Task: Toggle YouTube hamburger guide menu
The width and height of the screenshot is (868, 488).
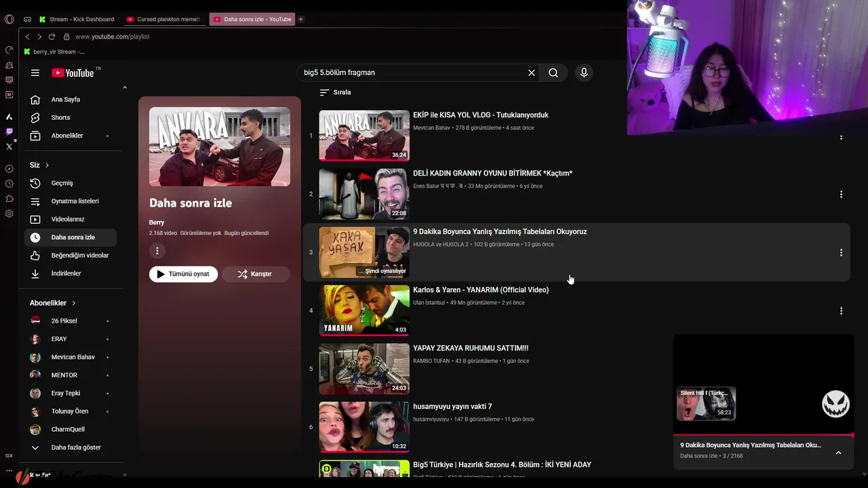Action: click(x=35, y=73)
